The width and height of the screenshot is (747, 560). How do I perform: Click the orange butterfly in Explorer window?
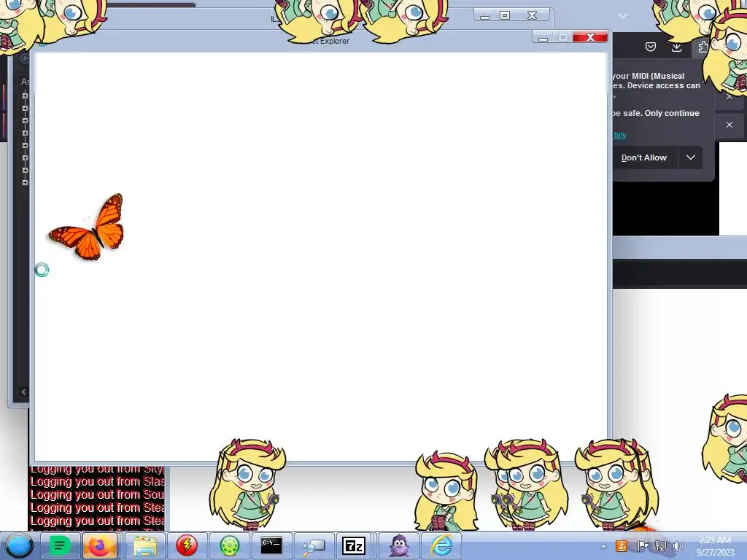tap(88, 227)
